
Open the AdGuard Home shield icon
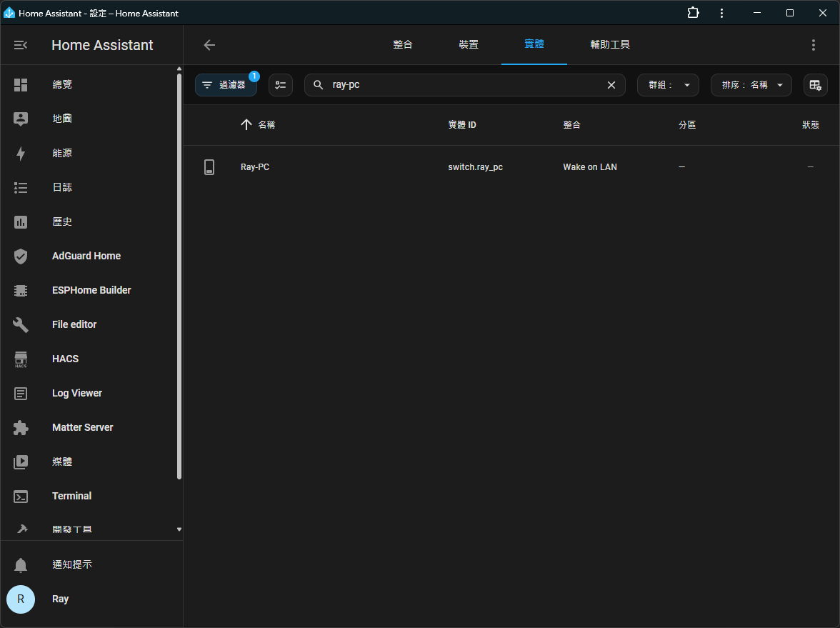[20, 256]
